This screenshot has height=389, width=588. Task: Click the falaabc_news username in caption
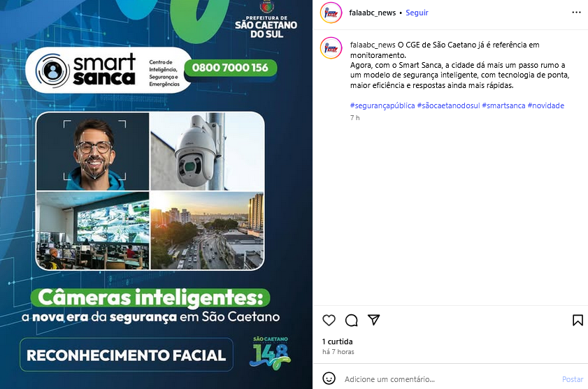pos(373,45)
